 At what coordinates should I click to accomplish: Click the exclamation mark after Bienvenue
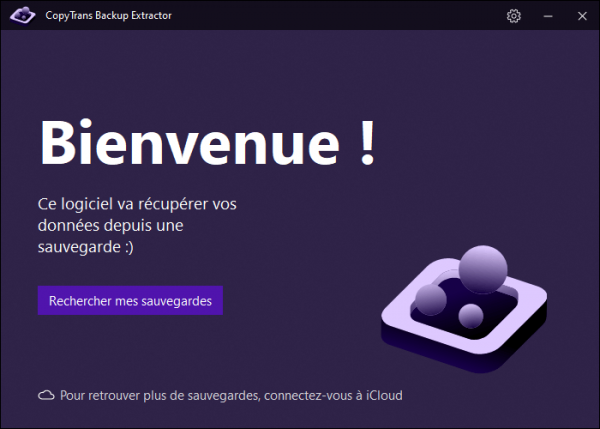(366, 144)
